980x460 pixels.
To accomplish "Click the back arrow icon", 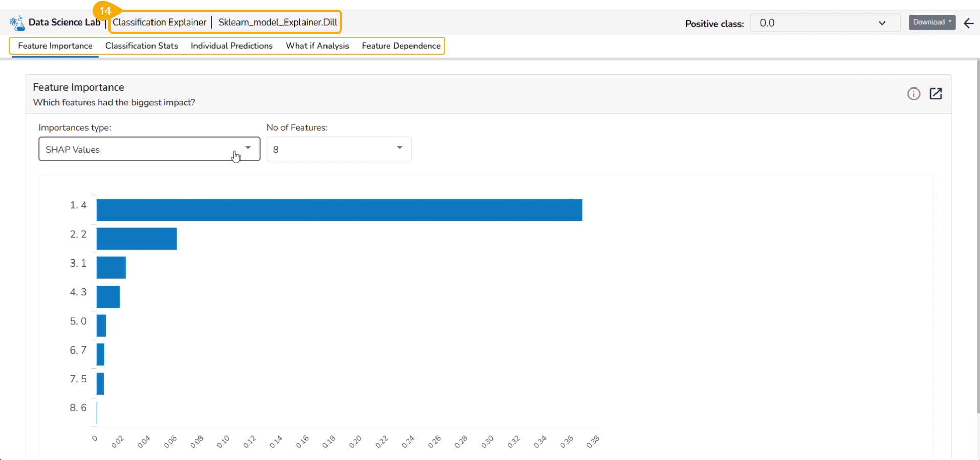I will point(968,23).
